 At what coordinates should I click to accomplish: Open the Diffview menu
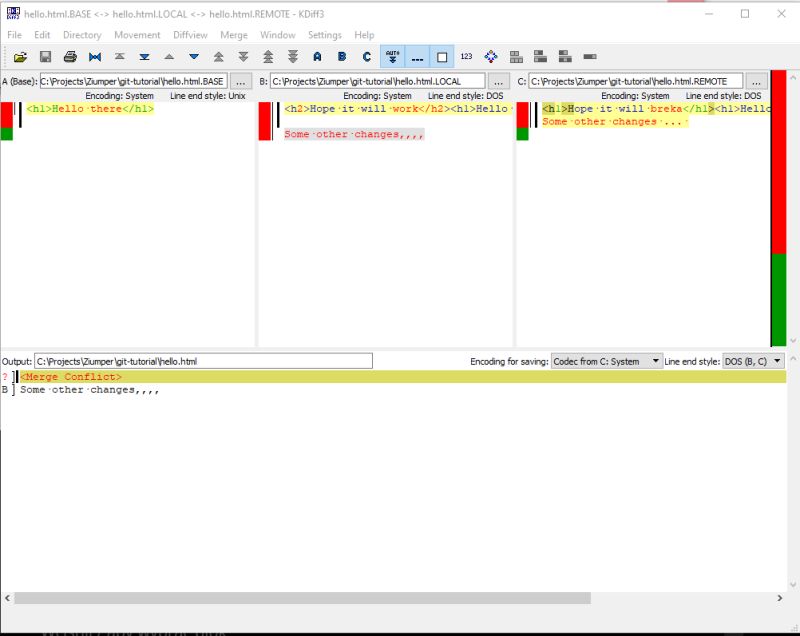pos(188,34)
